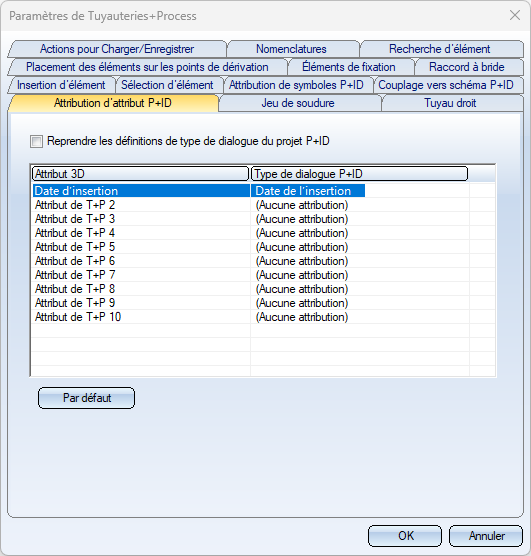531x556 pixels.
Task: Open the Jeu de soudure tab
Action: [299, 103]
